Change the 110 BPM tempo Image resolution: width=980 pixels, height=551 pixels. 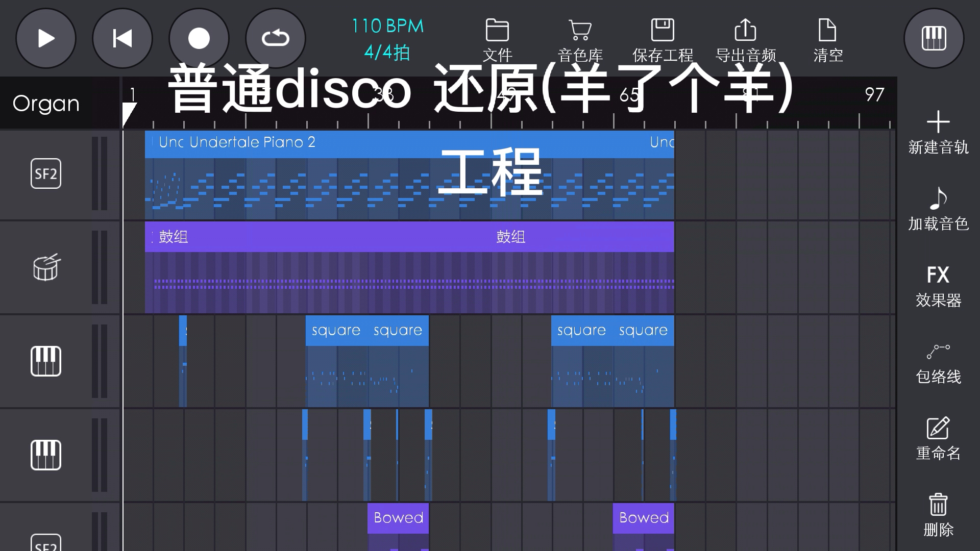(x=388, y=26)
